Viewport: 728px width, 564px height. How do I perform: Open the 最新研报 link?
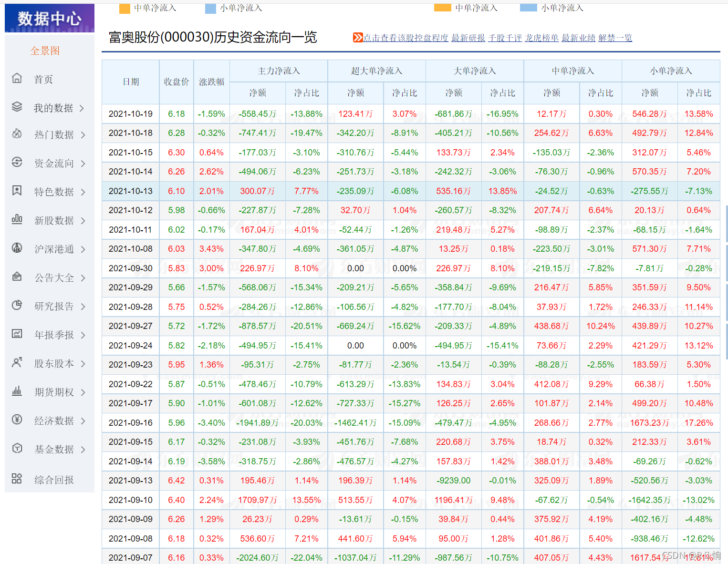(468, 38)
